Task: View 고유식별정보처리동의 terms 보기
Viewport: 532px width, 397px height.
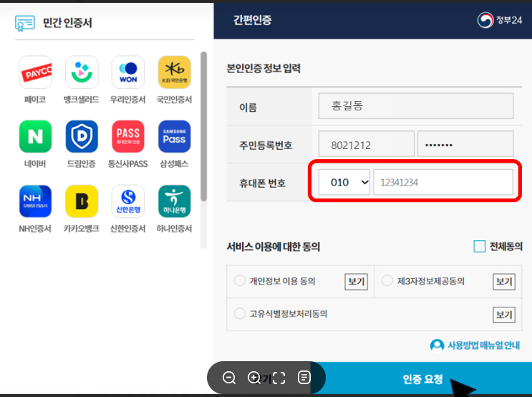Action: point(504,315)
